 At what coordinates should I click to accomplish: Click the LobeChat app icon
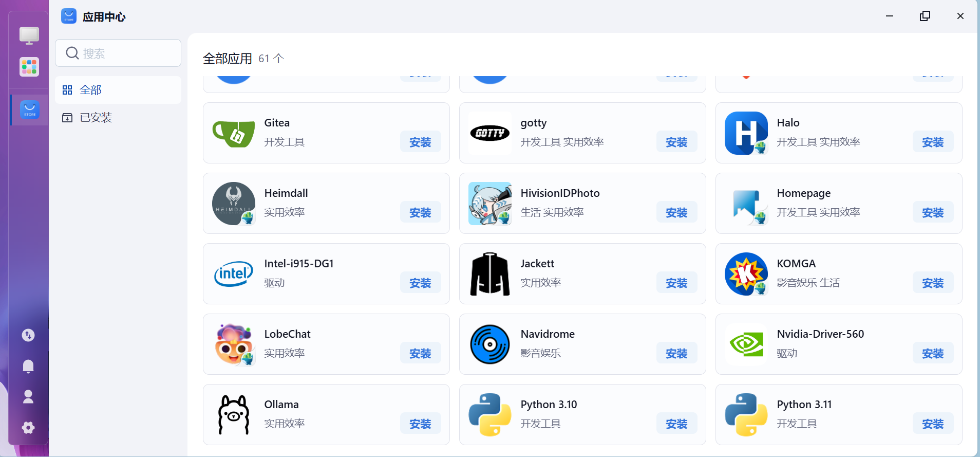click(234, 344)
